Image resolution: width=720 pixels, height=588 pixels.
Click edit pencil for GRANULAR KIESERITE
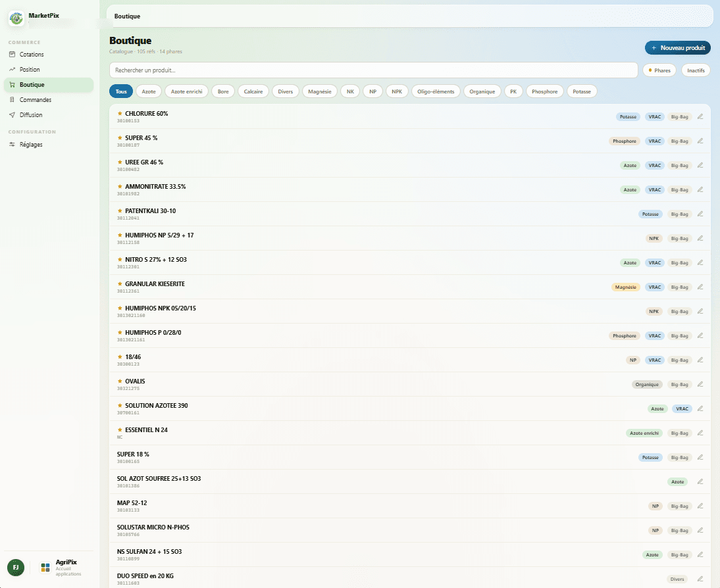[x=700, y=287]
